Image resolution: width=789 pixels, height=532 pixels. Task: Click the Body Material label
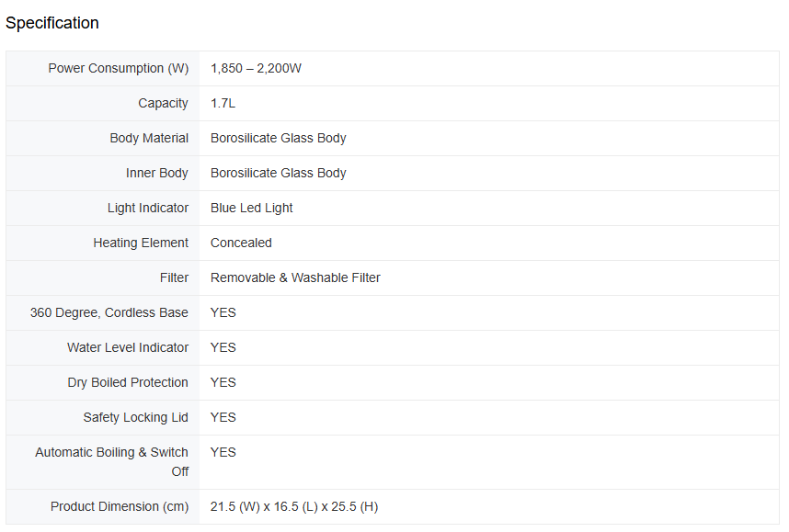[x=149, y=138]
